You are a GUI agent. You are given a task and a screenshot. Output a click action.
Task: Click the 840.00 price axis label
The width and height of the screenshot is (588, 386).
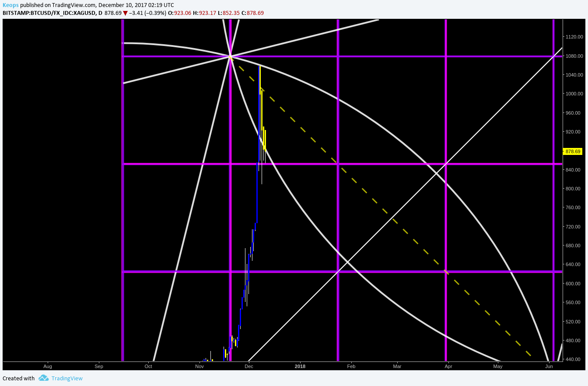coord(574,170)
